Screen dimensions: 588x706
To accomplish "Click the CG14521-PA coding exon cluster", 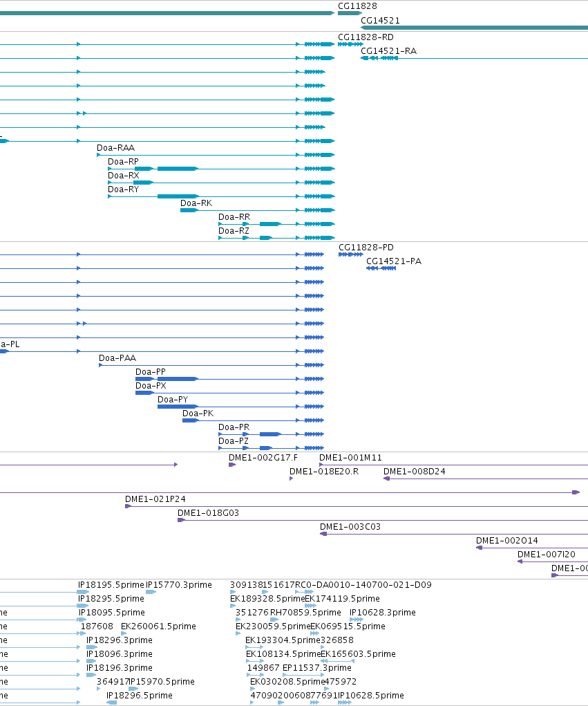I will point(381,268).
